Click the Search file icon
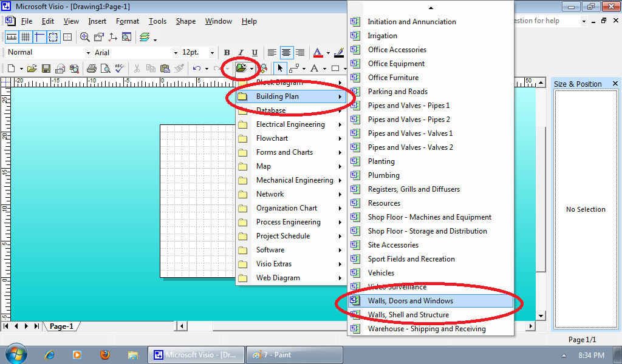This screenshot has width=622, height=364. pos(74,69)
